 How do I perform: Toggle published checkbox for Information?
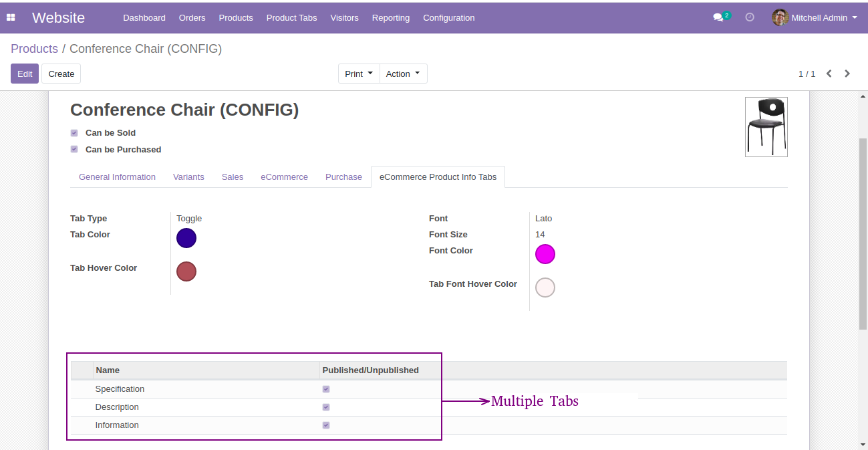326,425
